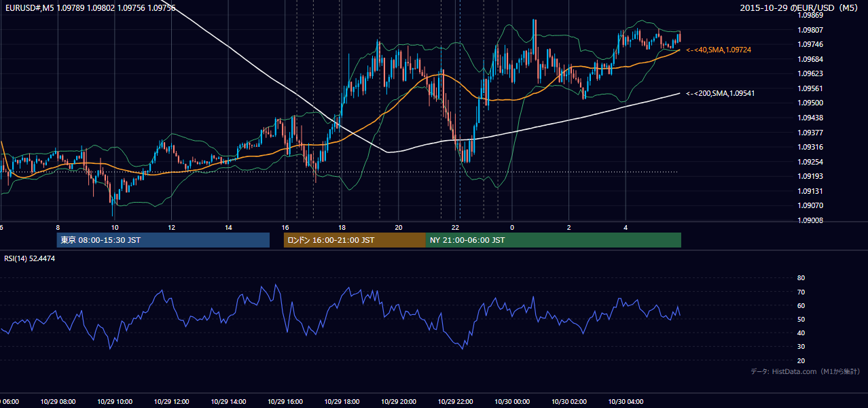
Task: Click price axis value 1.09316
Action: pyautogui.click(x=810, y=147)
